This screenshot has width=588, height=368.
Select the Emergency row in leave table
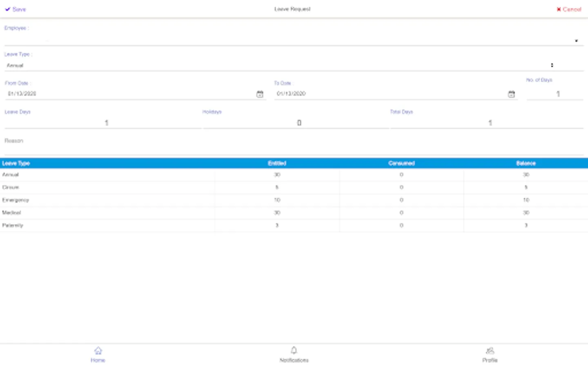click(294, 200)
